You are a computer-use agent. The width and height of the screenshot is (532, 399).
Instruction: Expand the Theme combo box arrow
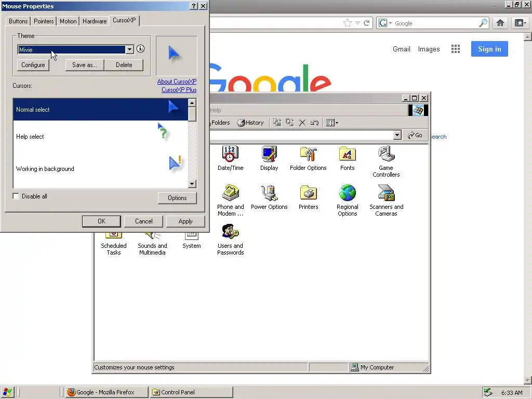tap(129, 49)
